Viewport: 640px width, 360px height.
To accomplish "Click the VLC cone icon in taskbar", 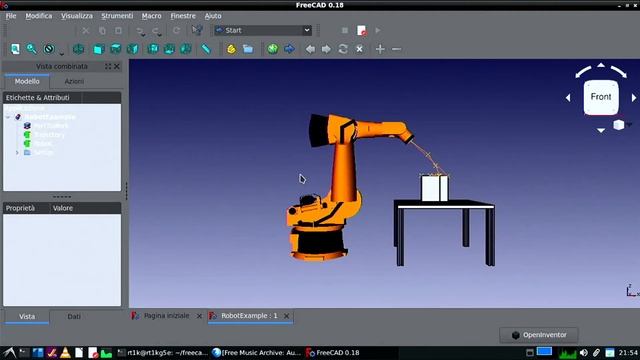I will coord(65,353).
